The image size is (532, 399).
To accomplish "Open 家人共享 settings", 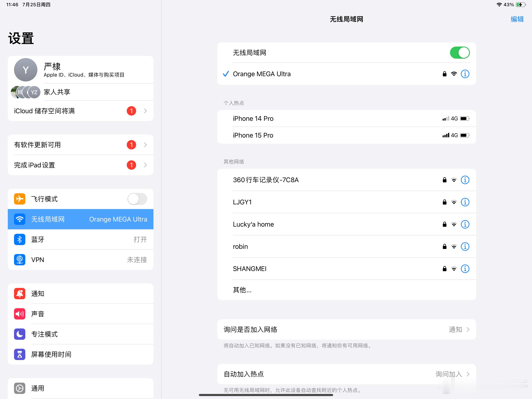I will coord(81,92).
